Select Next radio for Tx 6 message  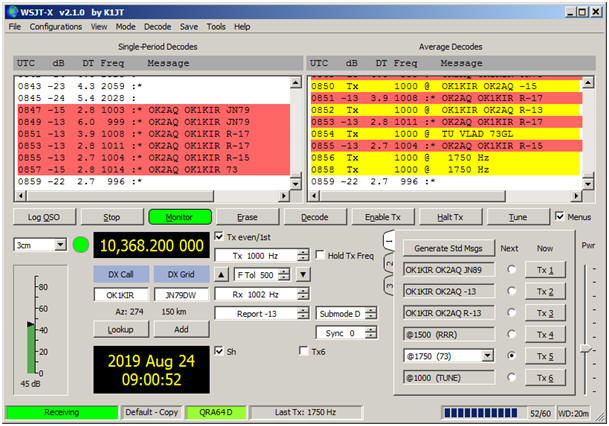pos(511,377)
